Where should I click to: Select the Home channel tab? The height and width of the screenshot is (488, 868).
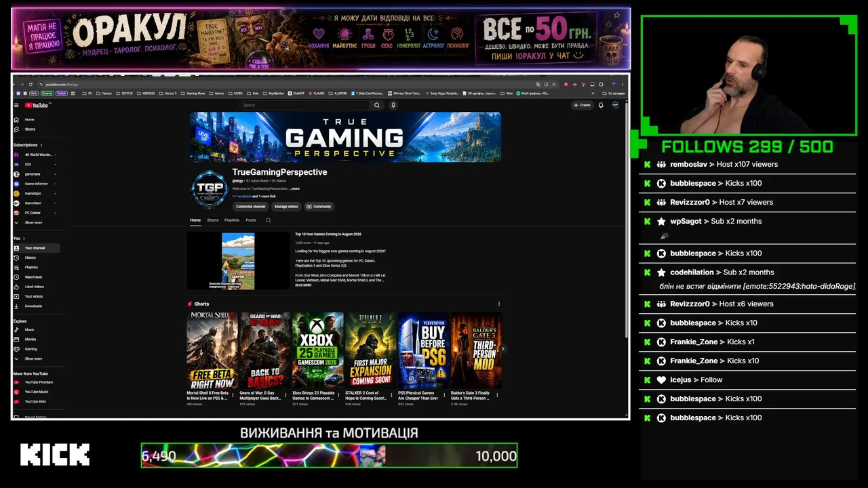(195, 220)
